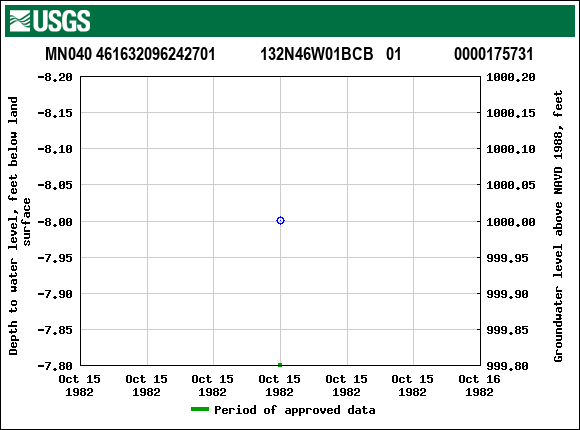Click the '132N46W01BCB 01' title text
Screen dimensions: 580x430
331,54
